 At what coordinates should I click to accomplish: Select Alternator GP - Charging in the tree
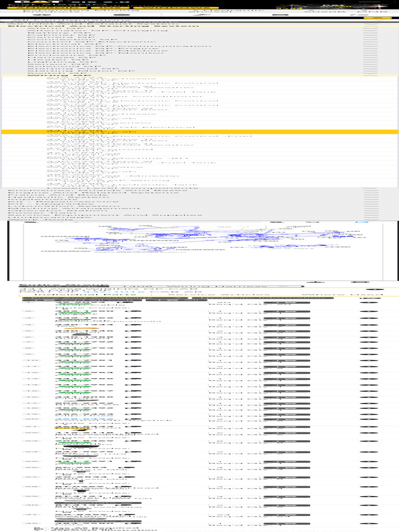(x=97, y=31)
